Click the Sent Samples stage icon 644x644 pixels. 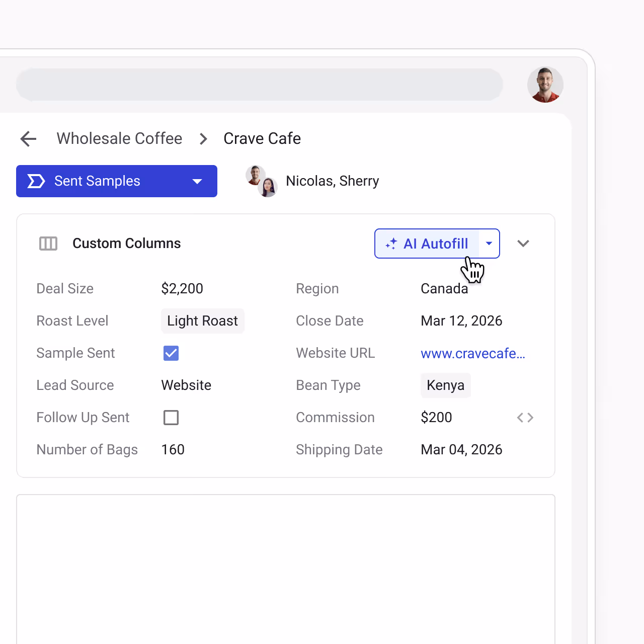tap(36, 181)
